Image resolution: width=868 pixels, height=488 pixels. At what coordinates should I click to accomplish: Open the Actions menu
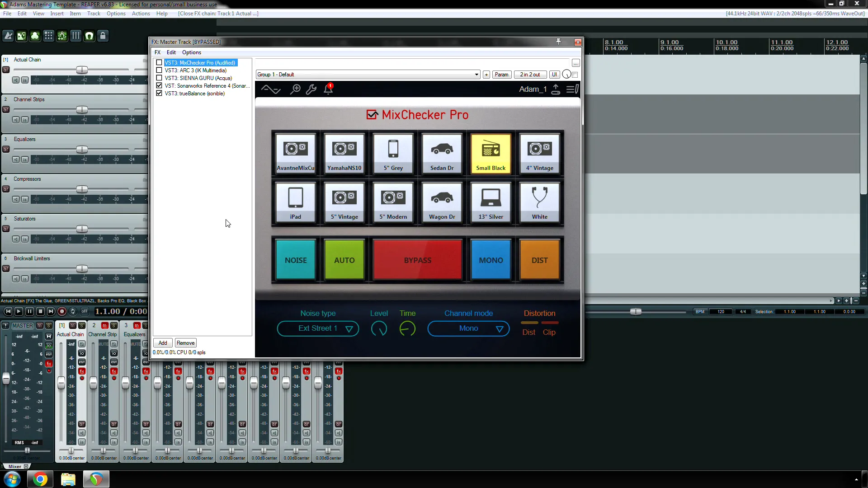(141, 14)
